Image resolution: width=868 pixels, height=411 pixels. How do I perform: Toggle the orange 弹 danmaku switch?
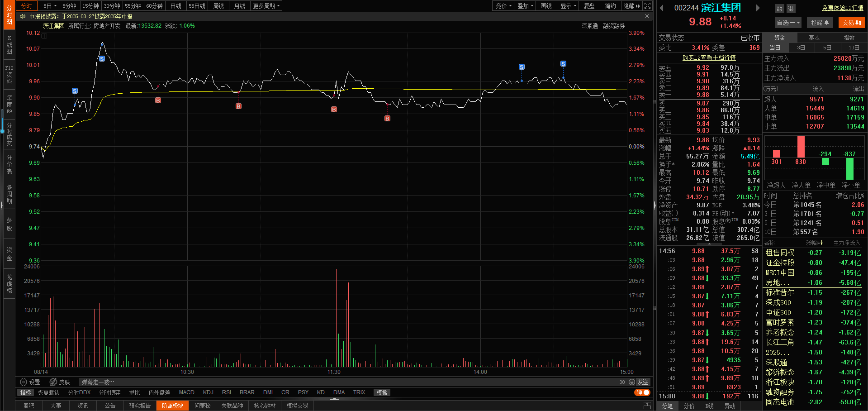[642, 392]
